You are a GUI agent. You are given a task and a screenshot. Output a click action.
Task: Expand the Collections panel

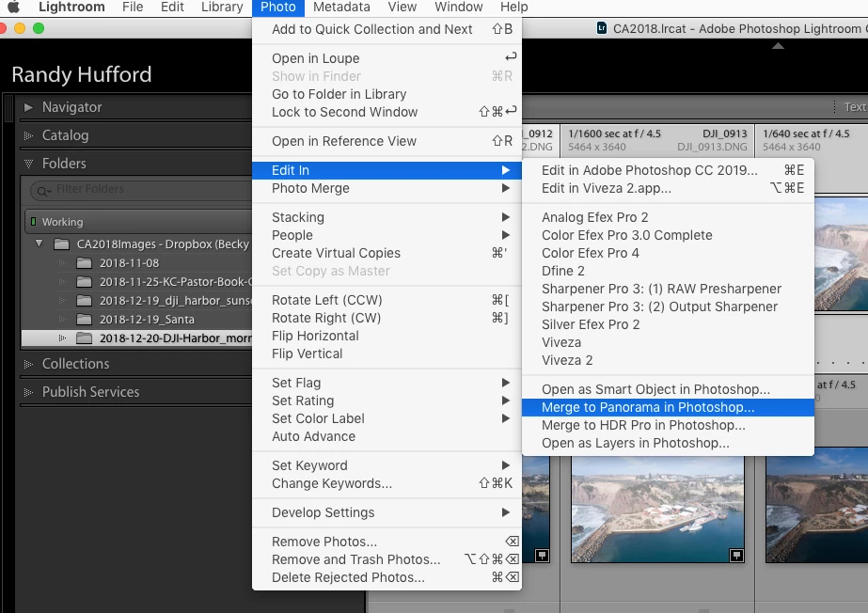(29, 364)
